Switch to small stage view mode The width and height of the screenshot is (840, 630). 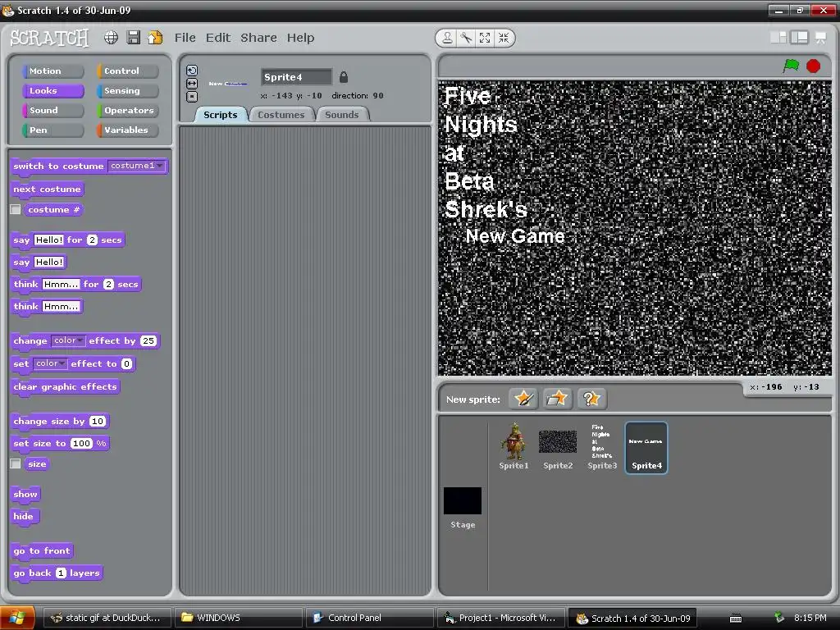click(x=778, y=38)
